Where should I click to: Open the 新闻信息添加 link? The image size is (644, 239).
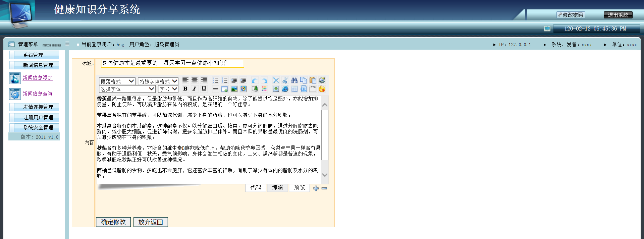pos(38,78)
